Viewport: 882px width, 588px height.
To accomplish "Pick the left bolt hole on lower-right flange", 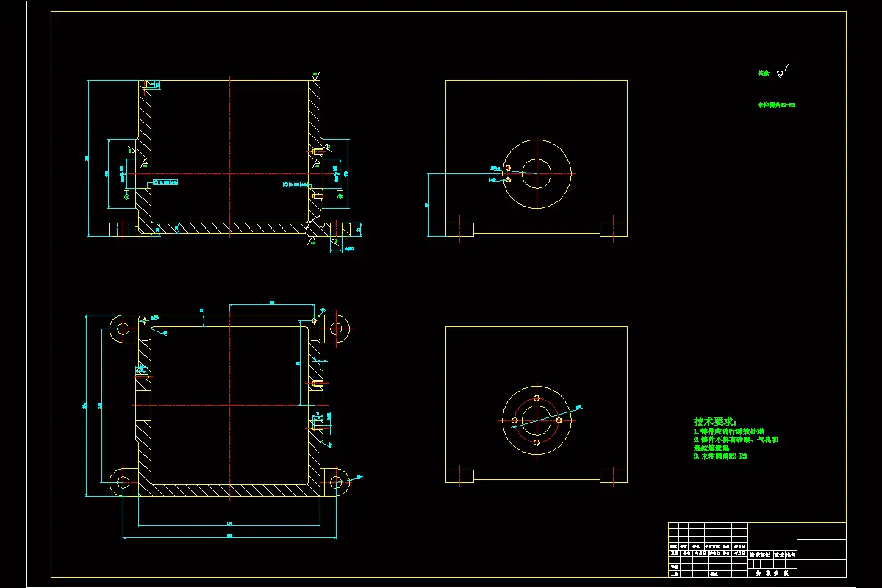I will coord(514,420).
